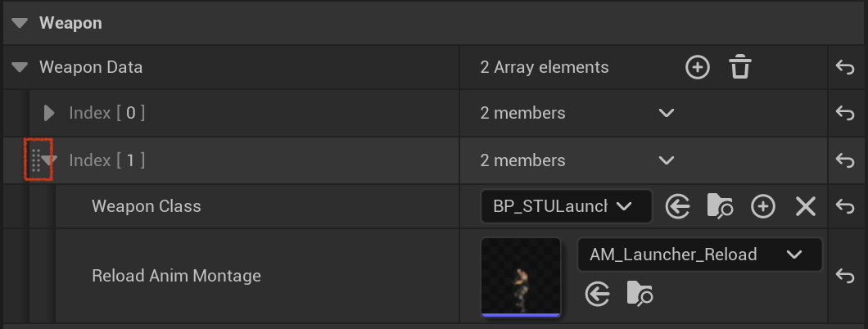The height and width of the screenshot is (329, 868).
Task: Expand Index [ 0 ] element
Action: pos(49,114)
